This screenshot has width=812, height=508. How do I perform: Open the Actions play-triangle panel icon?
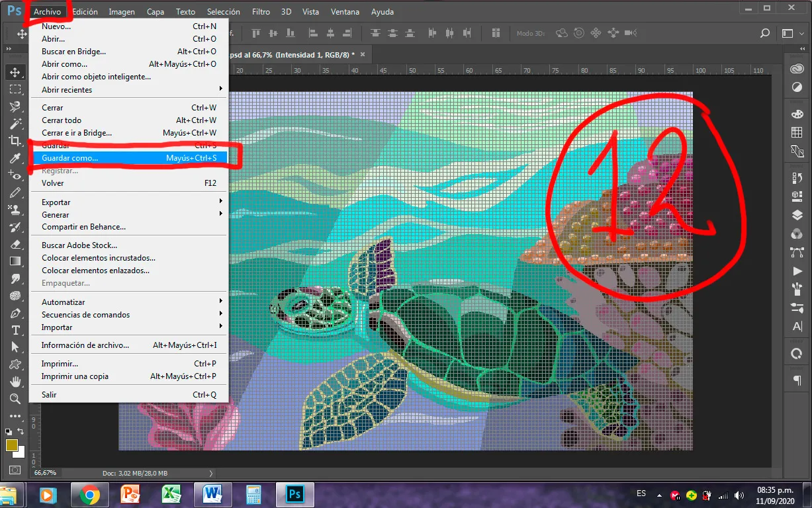click(797, 271)
